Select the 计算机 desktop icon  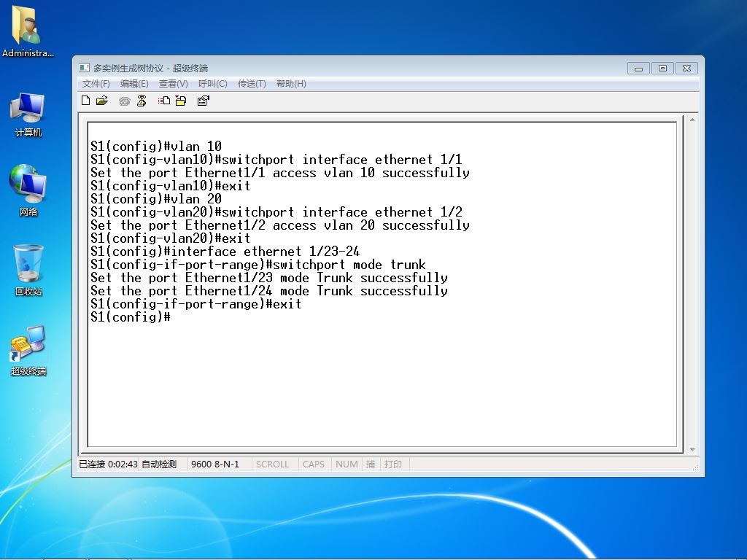point(28,114)
